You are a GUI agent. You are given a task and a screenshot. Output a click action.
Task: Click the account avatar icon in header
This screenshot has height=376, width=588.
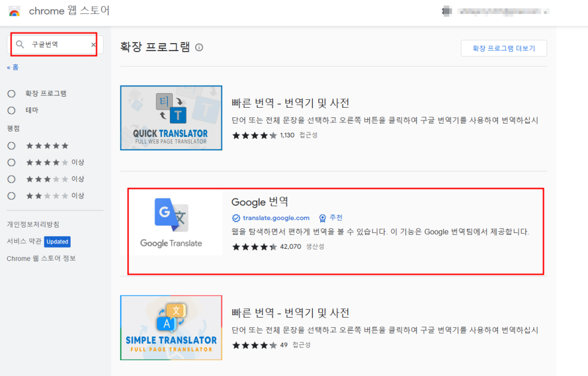pyautogui.click(x=447, y=11)
